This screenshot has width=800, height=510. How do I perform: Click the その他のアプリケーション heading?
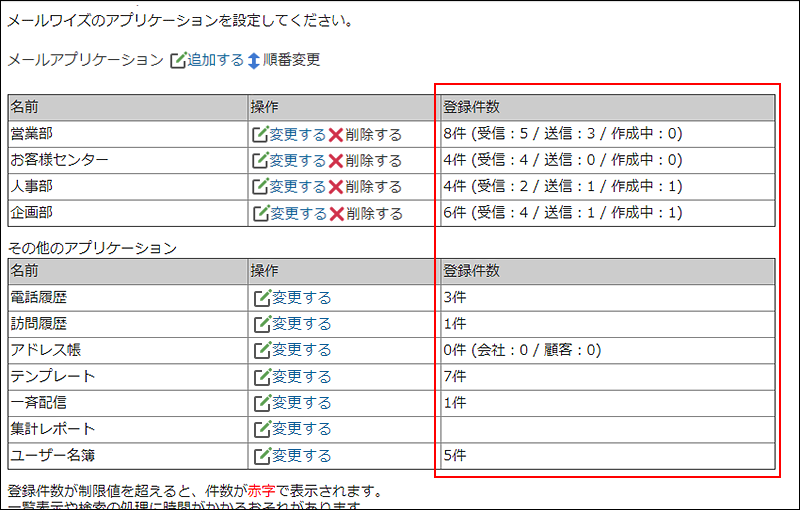coord(92,248)
